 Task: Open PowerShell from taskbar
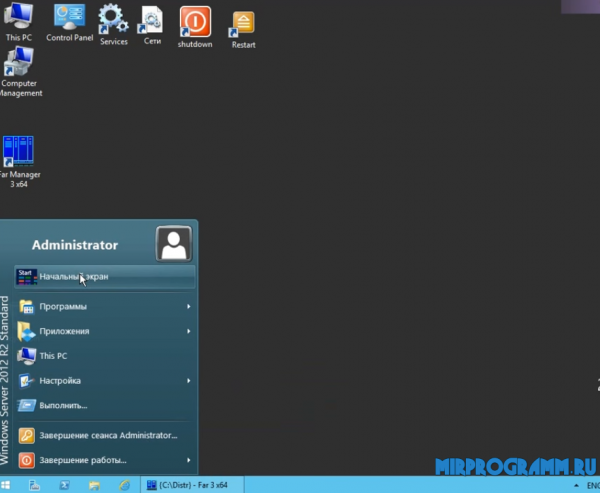pos(64,485)
